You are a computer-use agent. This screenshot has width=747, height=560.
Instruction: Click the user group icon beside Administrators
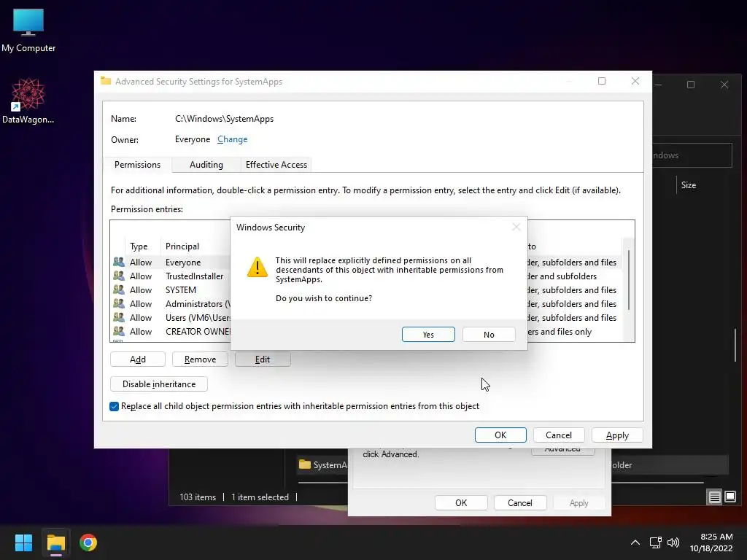point(119,303)
